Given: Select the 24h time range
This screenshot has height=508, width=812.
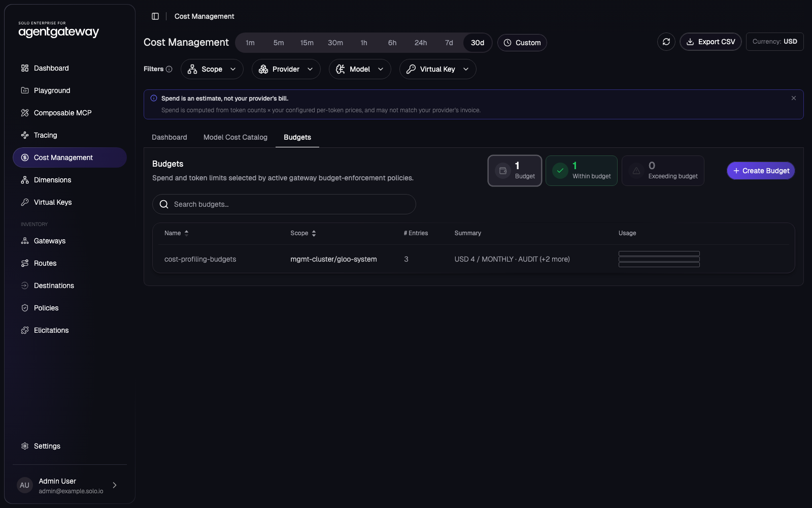Looking at the screenshot, I should [x=421, y=43].
